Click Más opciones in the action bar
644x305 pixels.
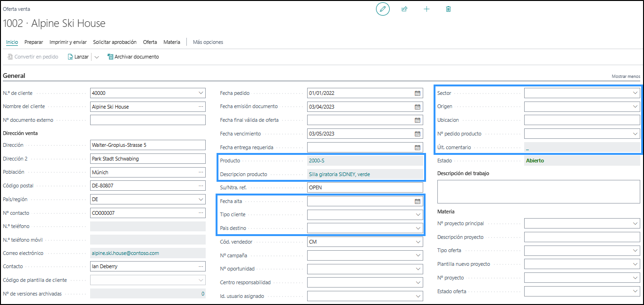[x=208, y=42]
